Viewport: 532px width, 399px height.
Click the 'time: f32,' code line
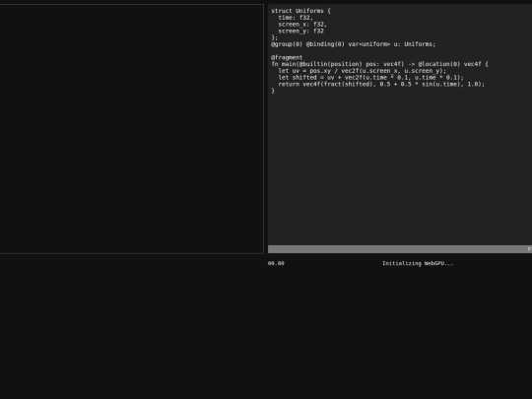pos(296,18)
